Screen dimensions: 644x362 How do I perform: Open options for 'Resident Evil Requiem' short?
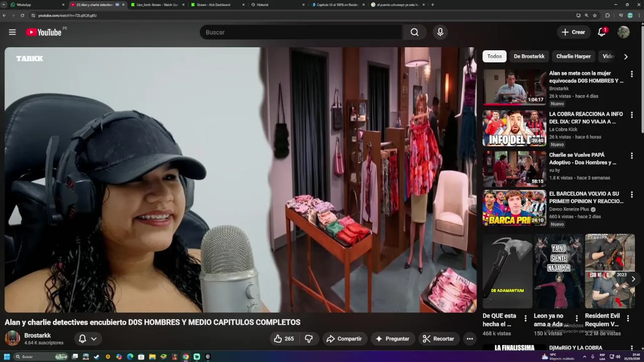click(628, 318)
